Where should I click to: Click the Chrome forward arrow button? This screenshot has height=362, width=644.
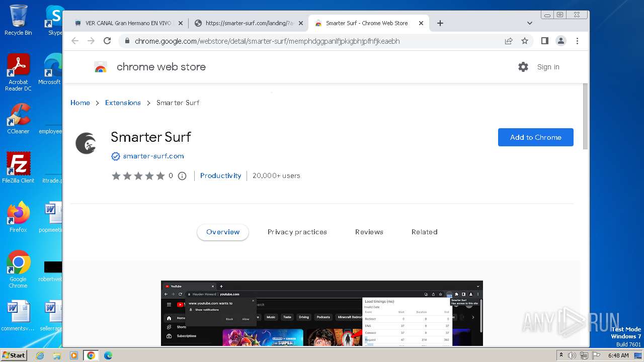(91, 41)
